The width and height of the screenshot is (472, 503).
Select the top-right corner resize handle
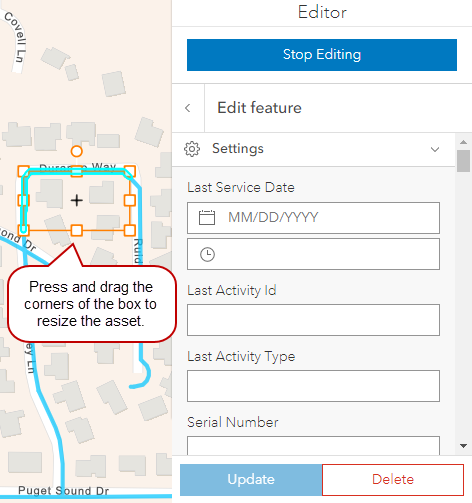(x=130, y=171)
